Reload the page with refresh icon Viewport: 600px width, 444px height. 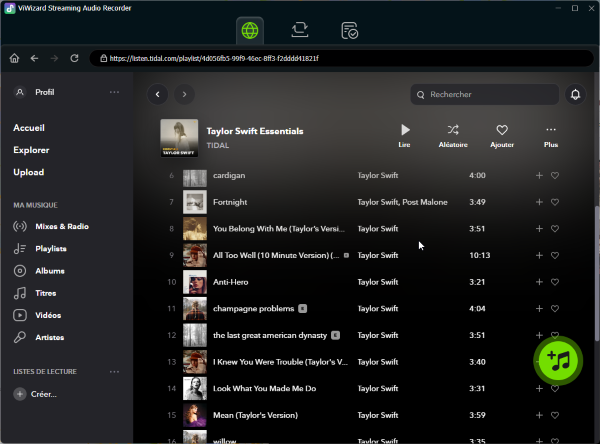pos(74,58)
